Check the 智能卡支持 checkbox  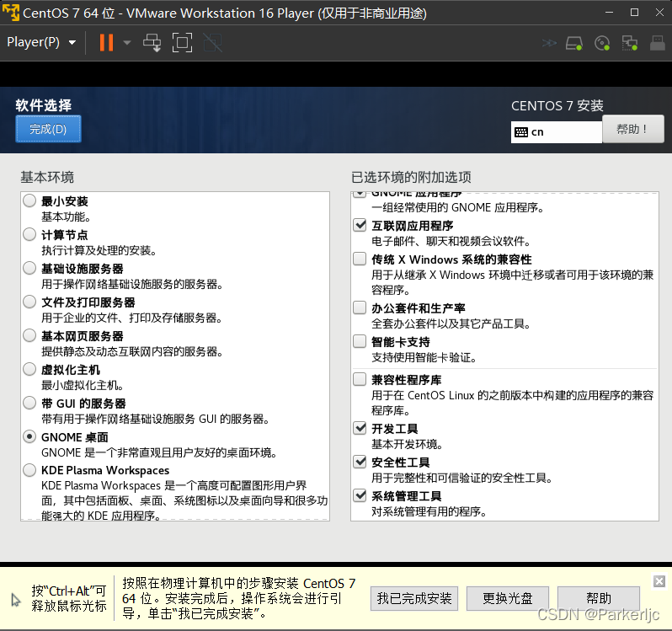tap(360, 342)
